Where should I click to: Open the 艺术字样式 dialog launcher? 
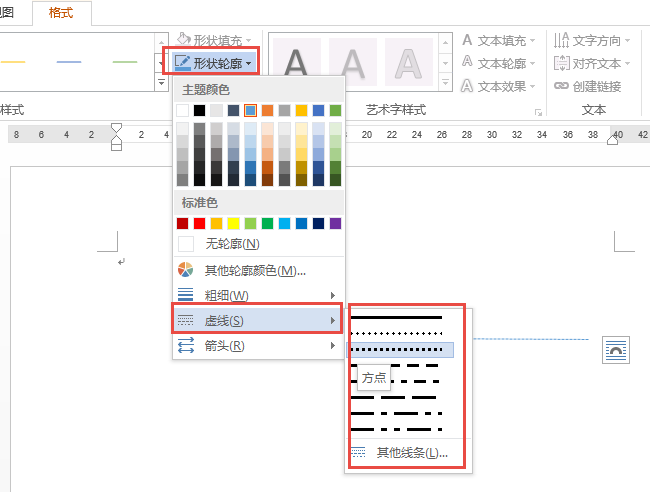pyautogui.click(x=538, y=112)
